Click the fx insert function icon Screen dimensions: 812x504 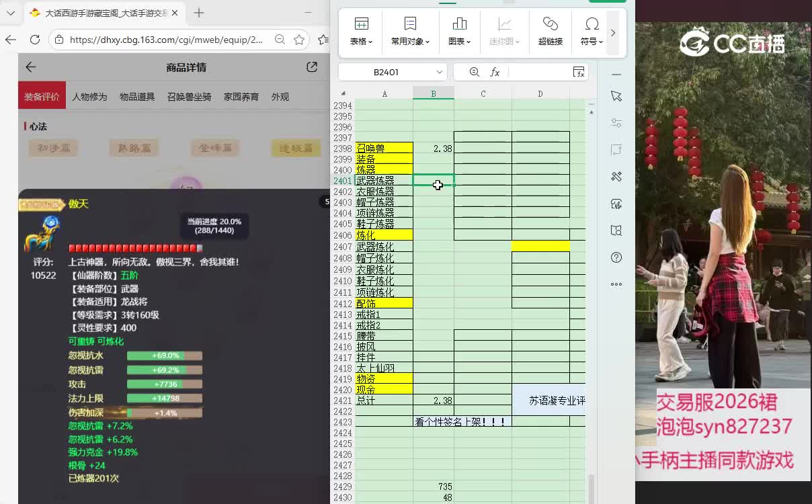pyautogui.click(x=495, y=72)
